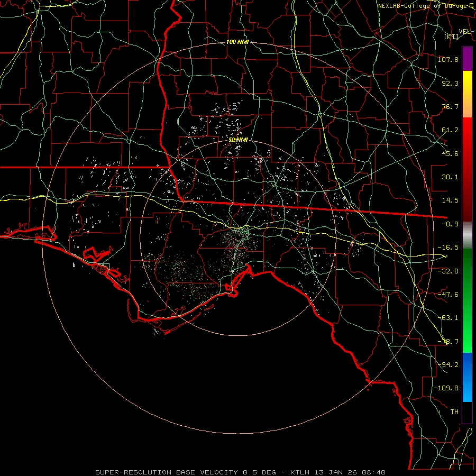The height and width of the screenshot is (476, 476).
Task: Click the -0.9 velocity scale value
Action: point(450,224)
